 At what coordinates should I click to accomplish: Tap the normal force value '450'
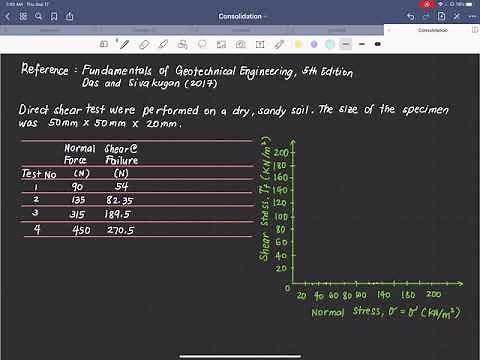(81, 230)
